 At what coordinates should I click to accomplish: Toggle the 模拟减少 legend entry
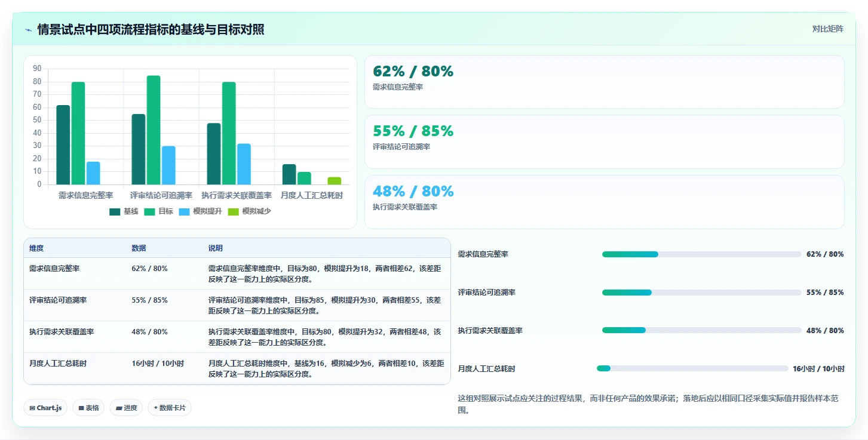click(249, 211)
